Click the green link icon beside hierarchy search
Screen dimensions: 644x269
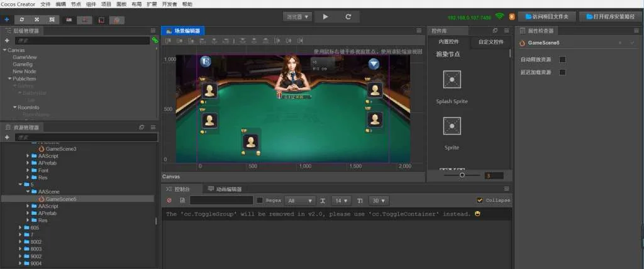(x=155, y=40)
